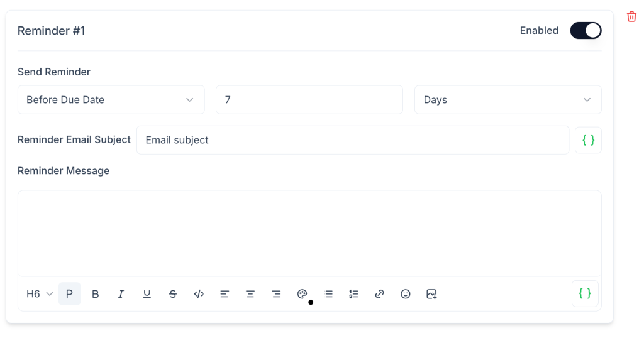This screenshot has height=338, width=644.
Task: Insert a hyperlink
Action: [x=379, y=294]
